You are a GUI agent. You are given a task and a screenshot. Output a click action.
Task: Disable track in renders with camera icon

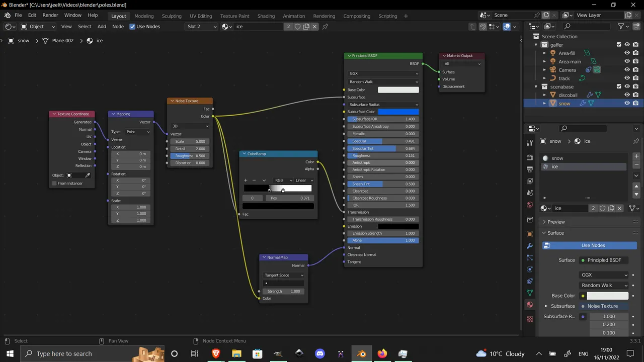(636, 78)
